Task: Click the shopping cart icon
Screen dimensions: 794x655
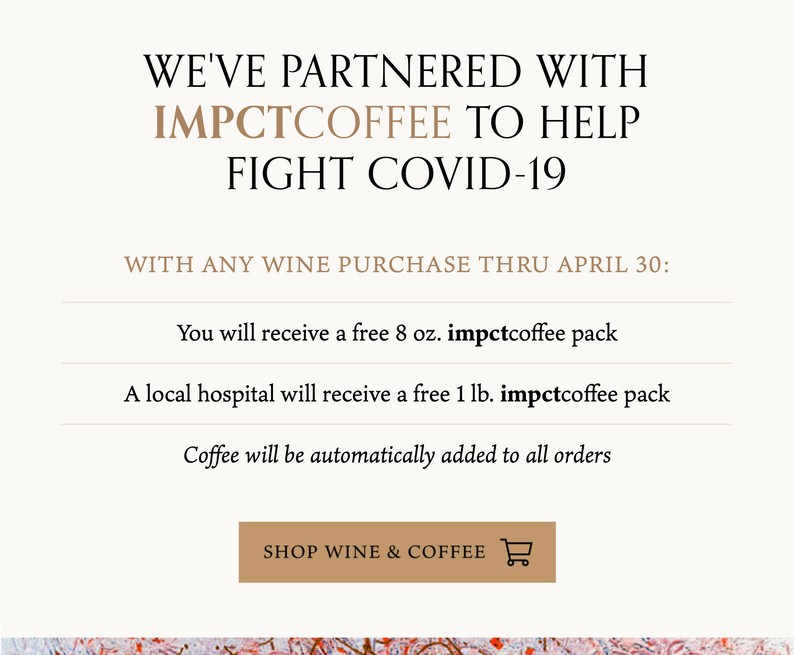Action: pyautogui.click(x=517, y=552)
